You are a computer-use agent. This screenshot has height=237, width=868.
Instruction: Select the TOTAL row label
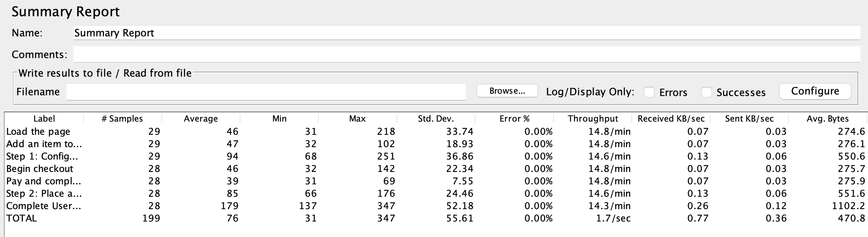point(21,218)
